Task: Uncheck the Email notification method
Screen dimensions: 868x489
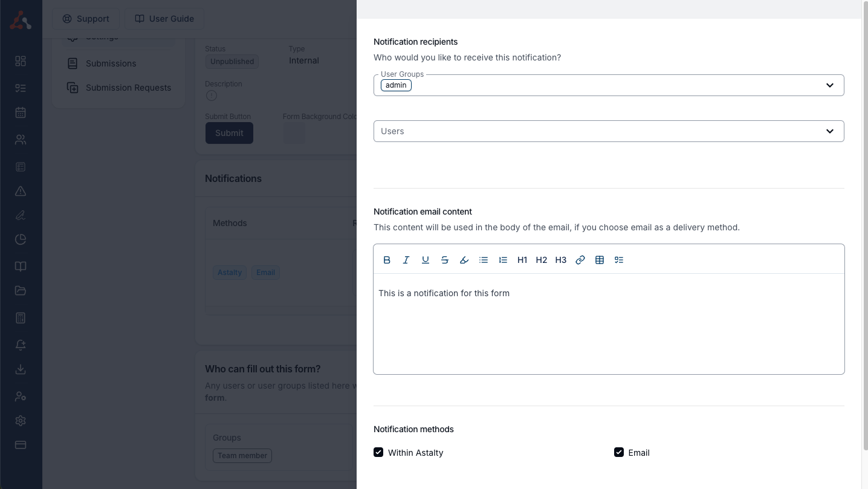Action: coord(619,452)
